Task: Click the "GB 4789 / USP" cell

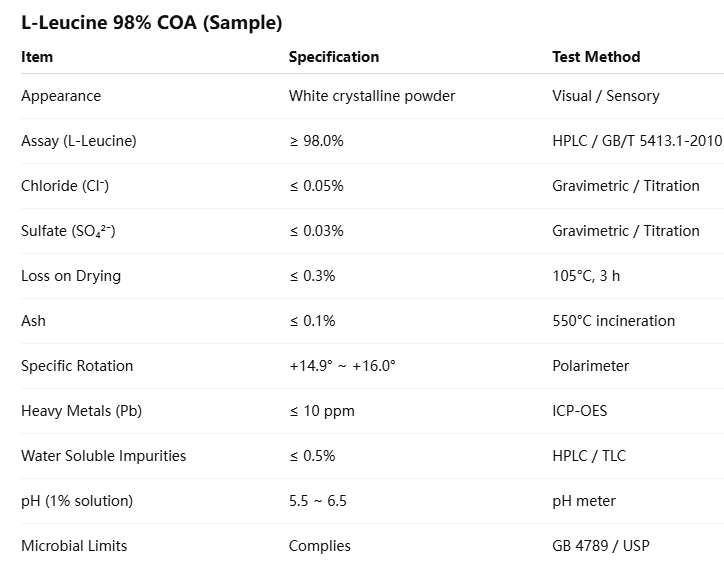Action: tap(600, 546)
